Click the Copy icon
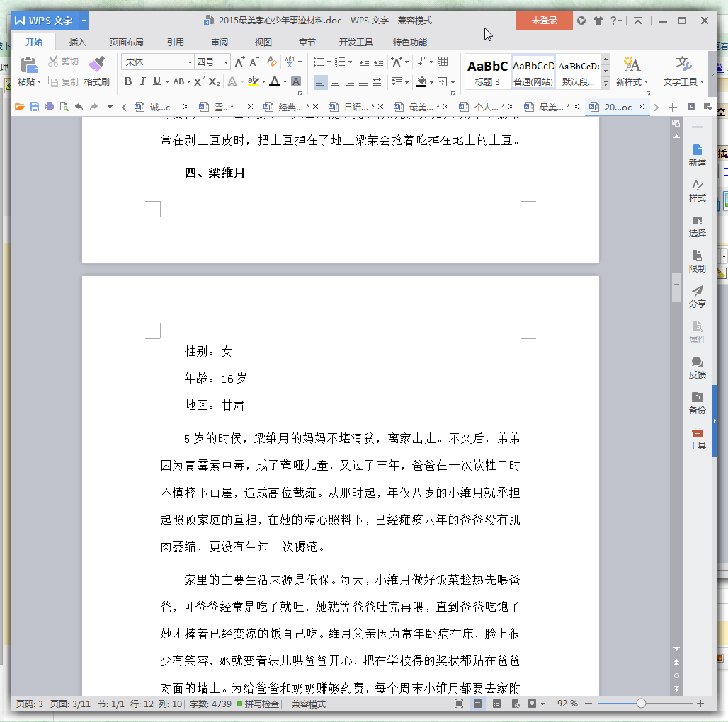728x722 pixels. tap(53, 81)
